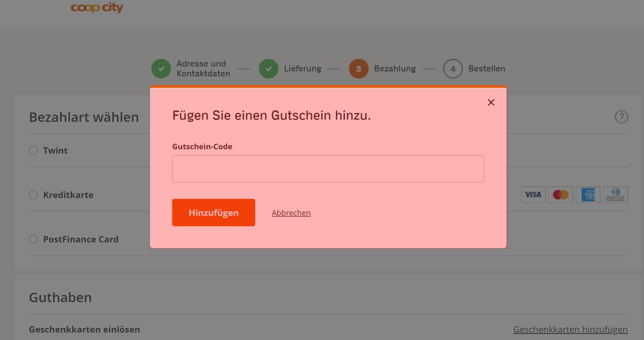The width and height of the screenshot is (644, 340).
Task: Click the coop city logo
Action: point(97,7)
